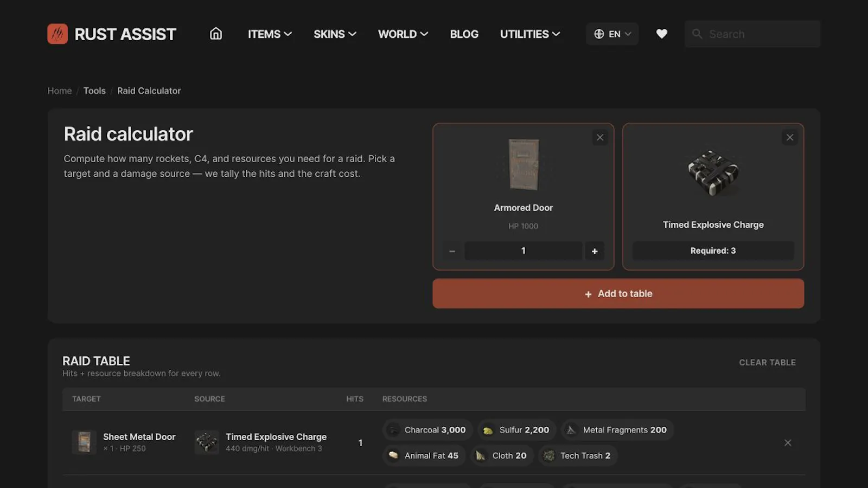This screenshot has height=488, width=868.
Task: Expand the UTILITIES menu
Action: click(x=530, y=34)
